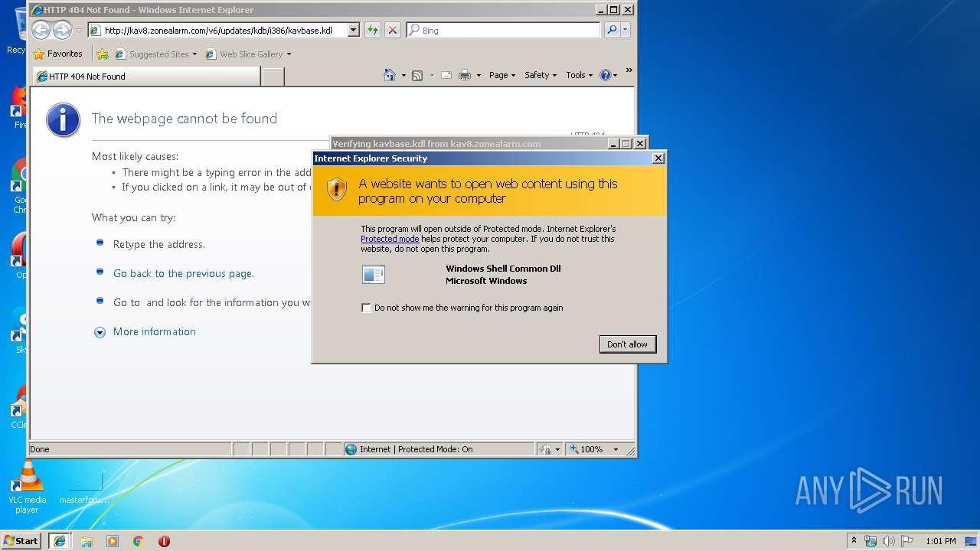Screen dimensions: 980x551
Task: Click the Home page icon
Action: tap(390, 75)
